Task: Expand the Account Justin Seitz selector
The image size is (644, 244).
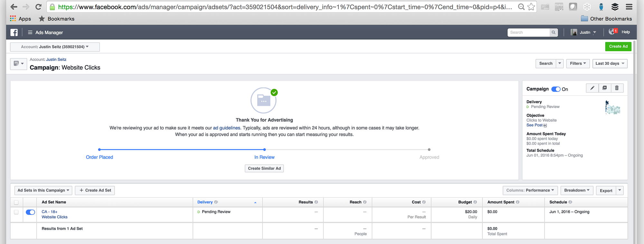Action: [x=55, y=47]
